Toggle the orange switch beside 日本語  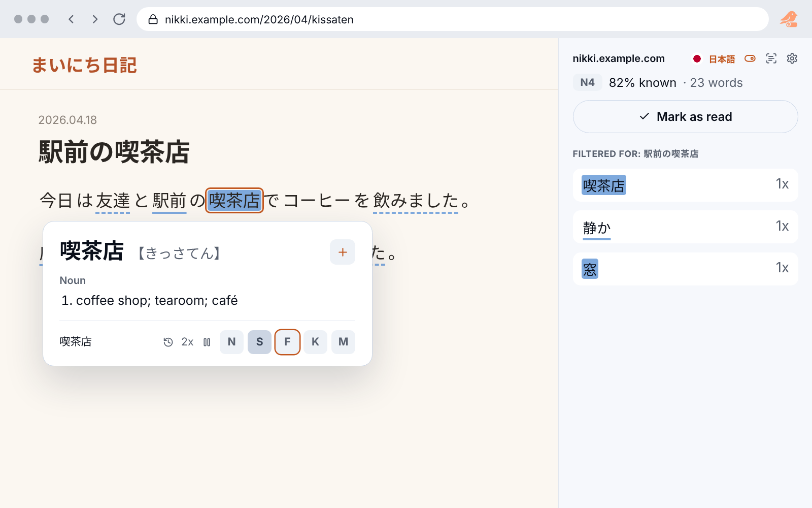[750, 58]
